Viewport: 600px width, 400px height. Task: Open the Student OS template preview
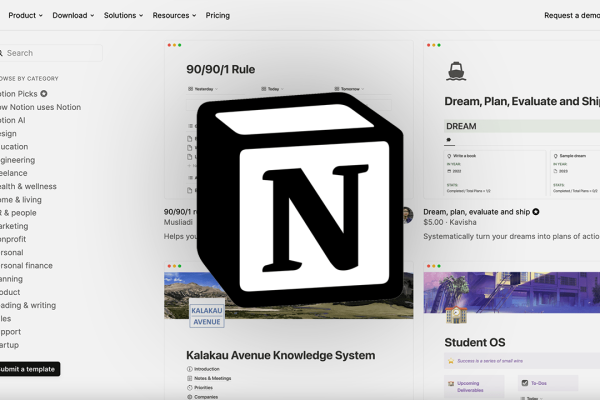[512, 331]
